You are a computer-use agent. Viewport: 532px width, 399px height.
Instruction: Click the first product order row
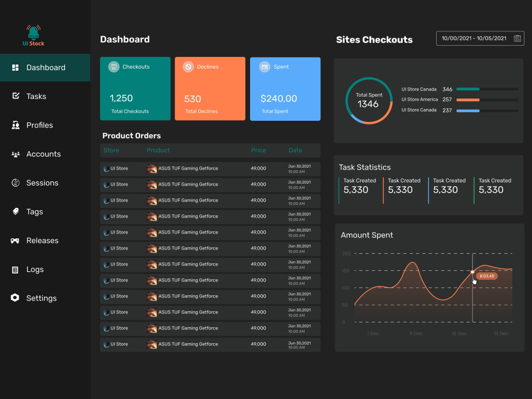coord(210,169)
